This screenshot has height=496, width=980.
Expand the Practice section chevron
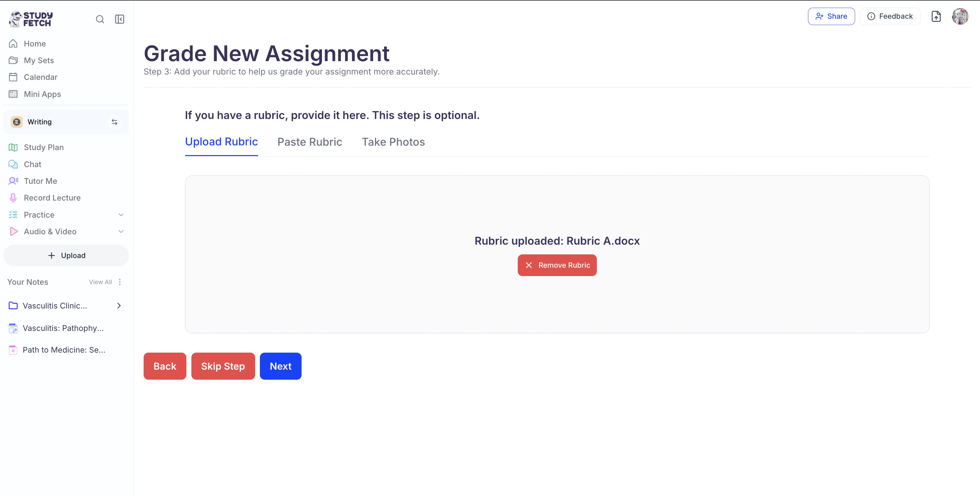pos(121,215)
